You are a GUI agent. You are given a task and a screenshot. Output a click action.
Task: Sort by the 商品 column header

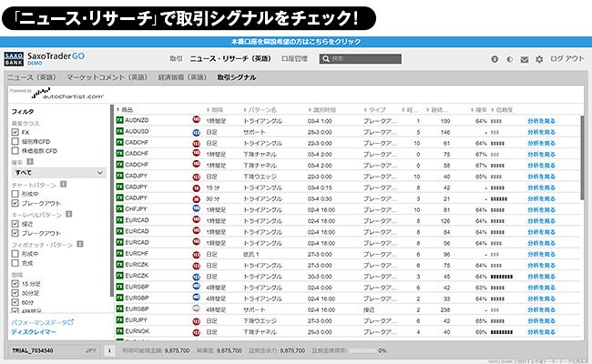tap(125, 110)
